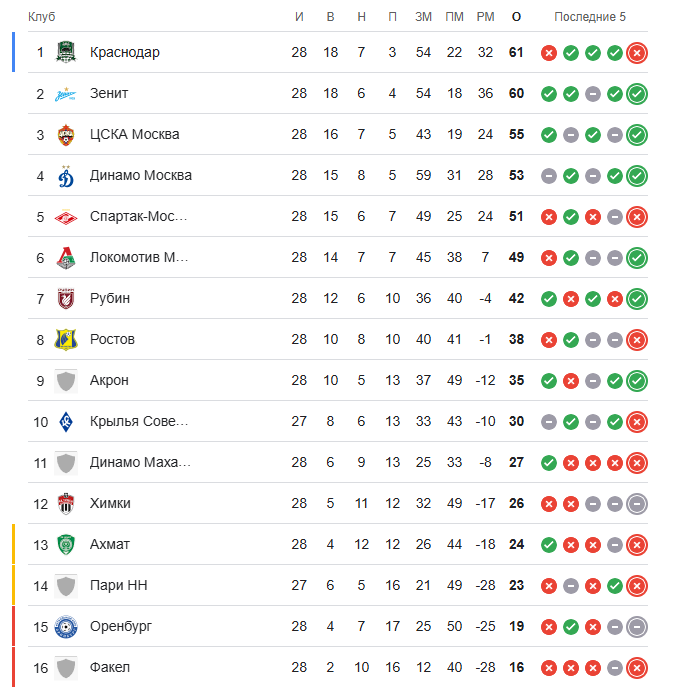Click the Зенит club logo
Viewport: 674px width, 696px height.
[66, 94]
